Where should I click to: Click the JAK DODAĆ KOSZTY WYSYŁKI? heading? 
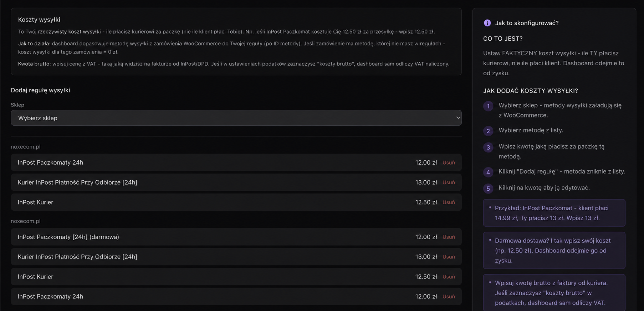pos(531,91)
